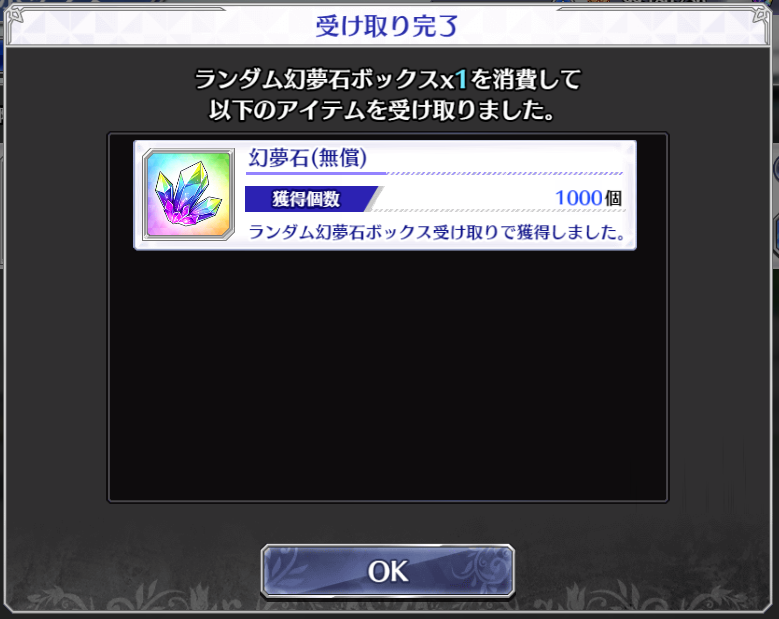Click the empty black area of reward list
Screen dimensions: 779x619
point(388,375)
